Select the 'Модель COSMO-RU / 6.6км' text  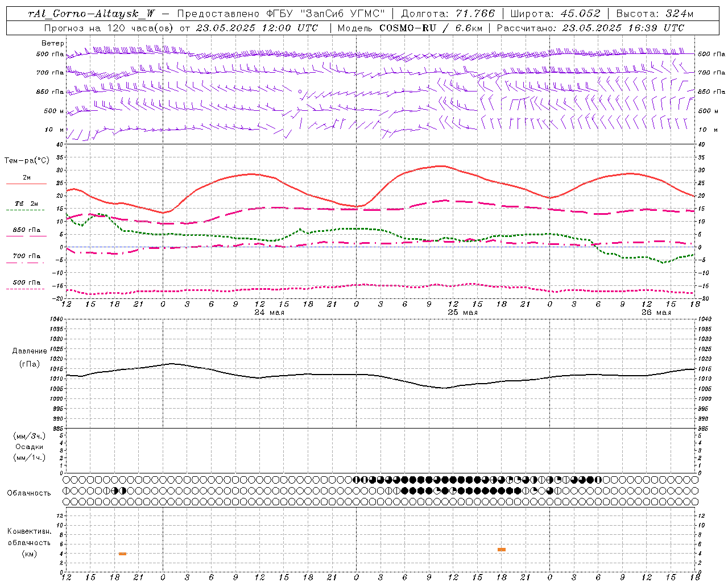coord(410,28)
